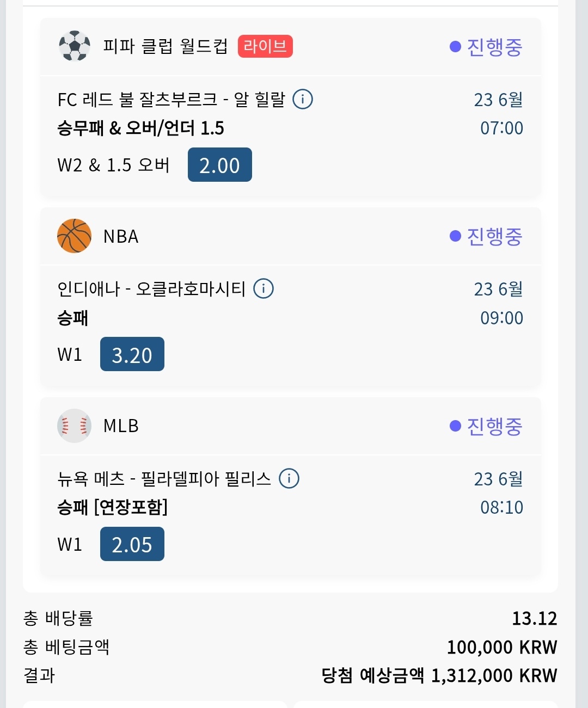This screenshot has width=588, height=708.
Task: Click the FC 레드 불 잘츠부르크 match name
Action: [x=171, y=100]
